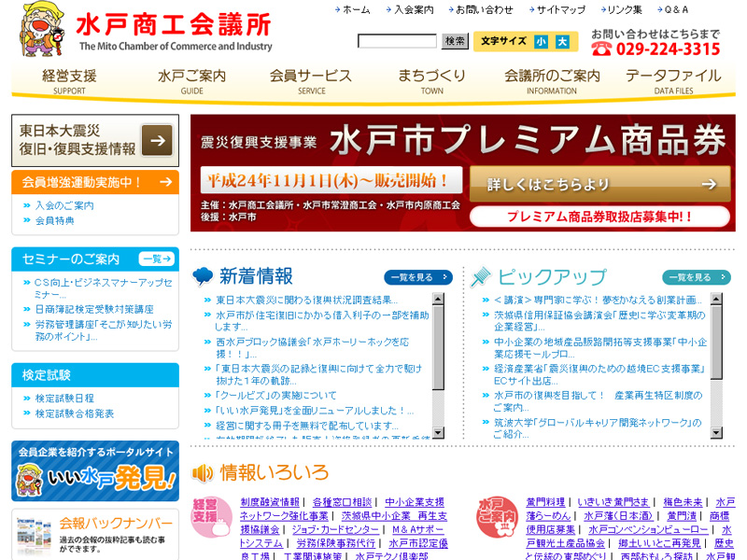Click 新着情報 scrollbar thumb
The width and height of the screenshot is (747, 560).
coord(438,347)
